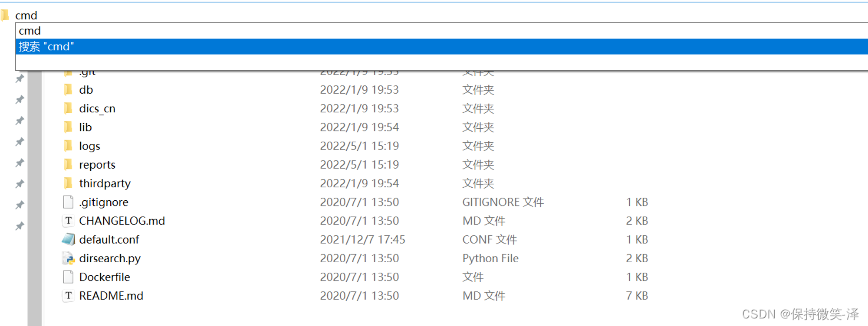Click the GITIGNORE 文件 type cell

(x=503, y=202)
